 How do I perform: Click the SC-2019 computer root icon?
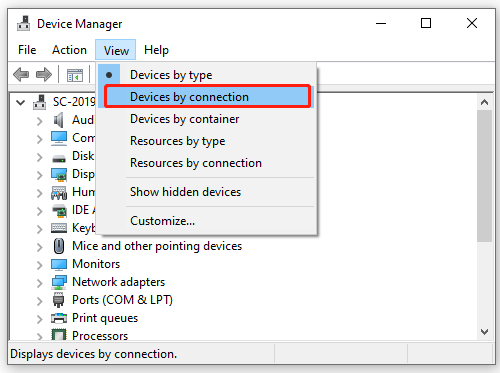point(40,102)
